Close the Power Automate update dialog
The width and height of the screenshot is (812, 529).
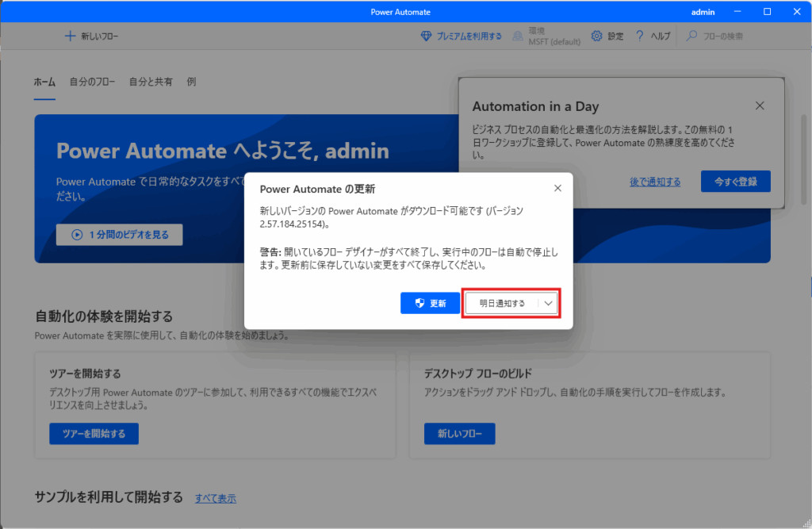(x=557, y=188)
